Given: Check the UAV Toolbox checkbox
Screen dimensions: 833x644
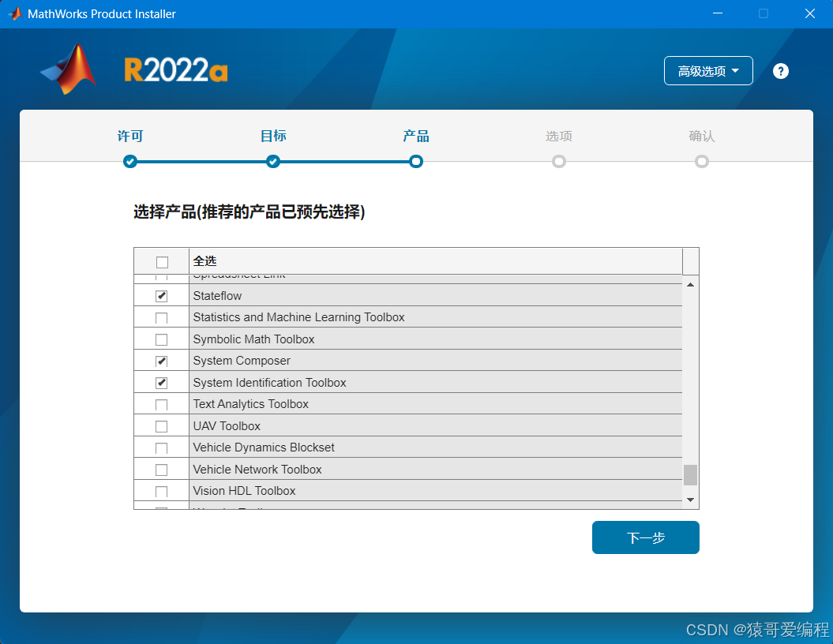Looking at the screenshot, I should [x=162, y=427].
